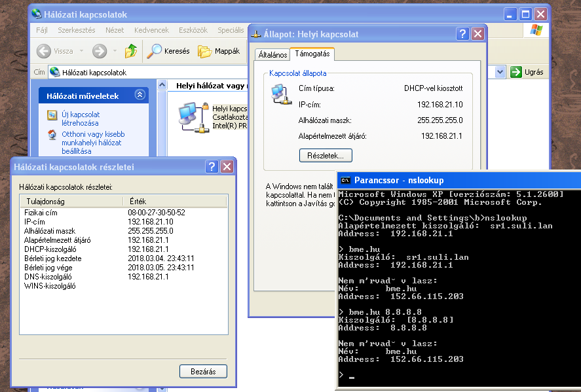Click help icon in részletei dialog

click(212, 167)
